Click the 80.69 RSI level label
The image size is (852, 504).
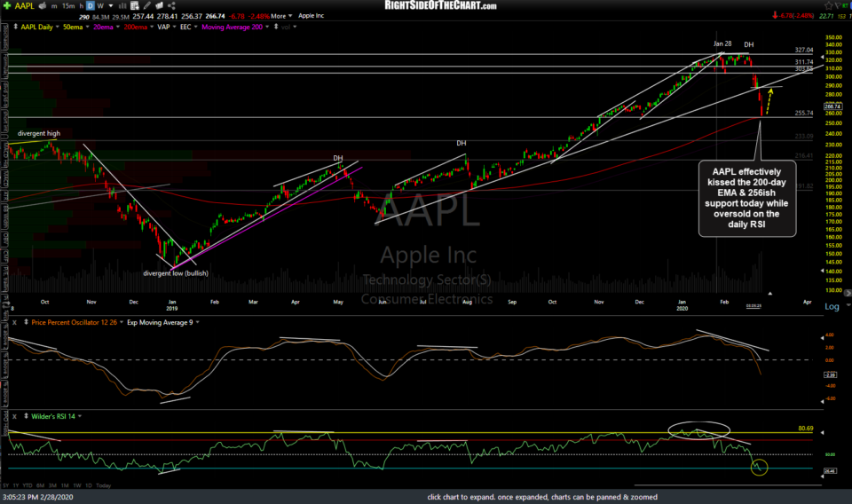coord(806,429)
